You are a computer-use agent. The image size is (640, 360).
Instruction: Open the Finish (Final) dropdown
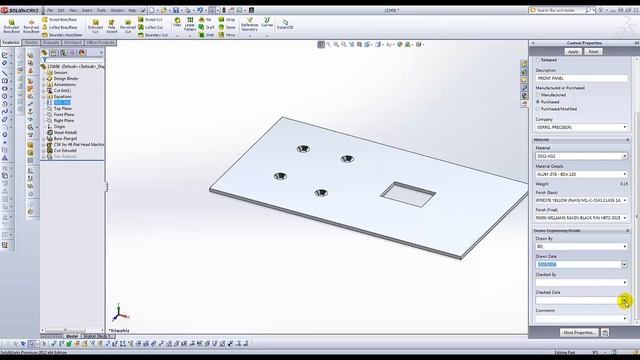[624, 218]
